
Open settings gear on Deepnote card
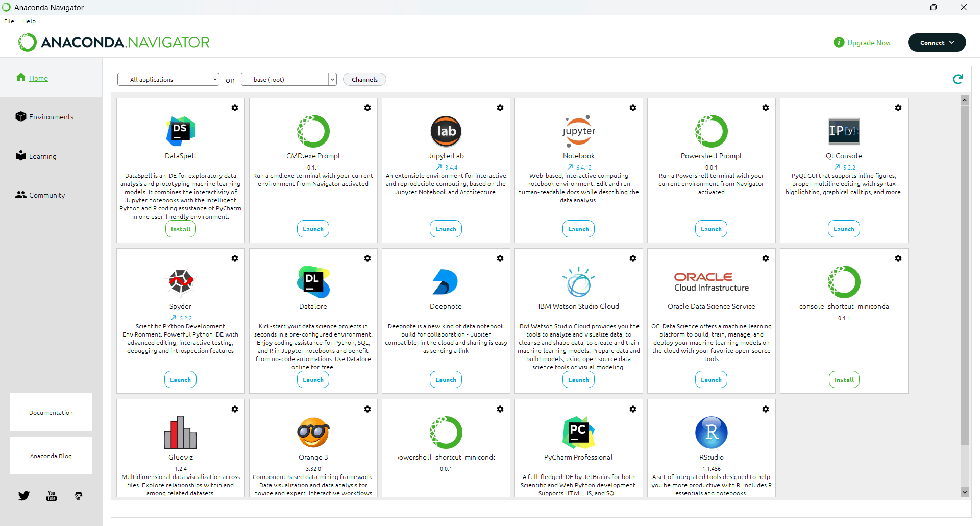pos(500,258)
